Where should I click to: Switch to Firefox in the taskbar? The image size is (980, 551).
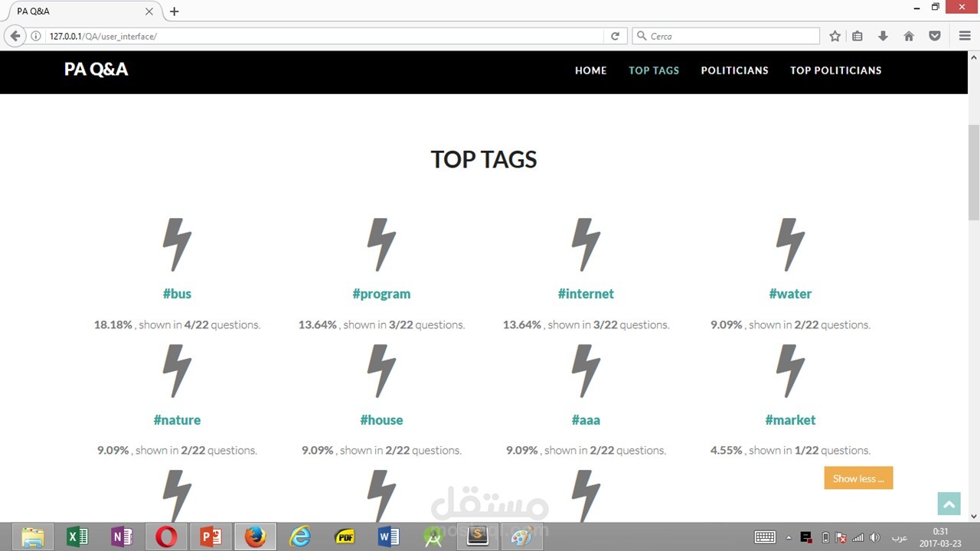(x=255, y=537)
